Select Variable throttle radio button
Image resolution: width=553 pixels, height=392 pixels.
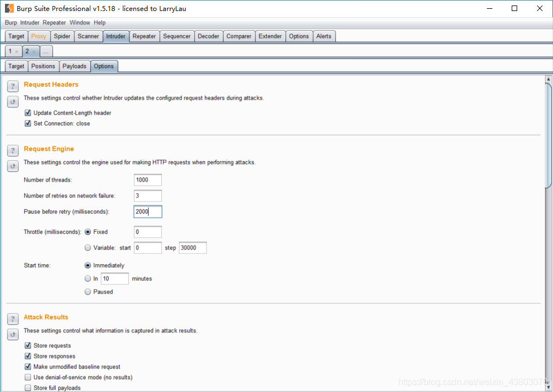88,248
